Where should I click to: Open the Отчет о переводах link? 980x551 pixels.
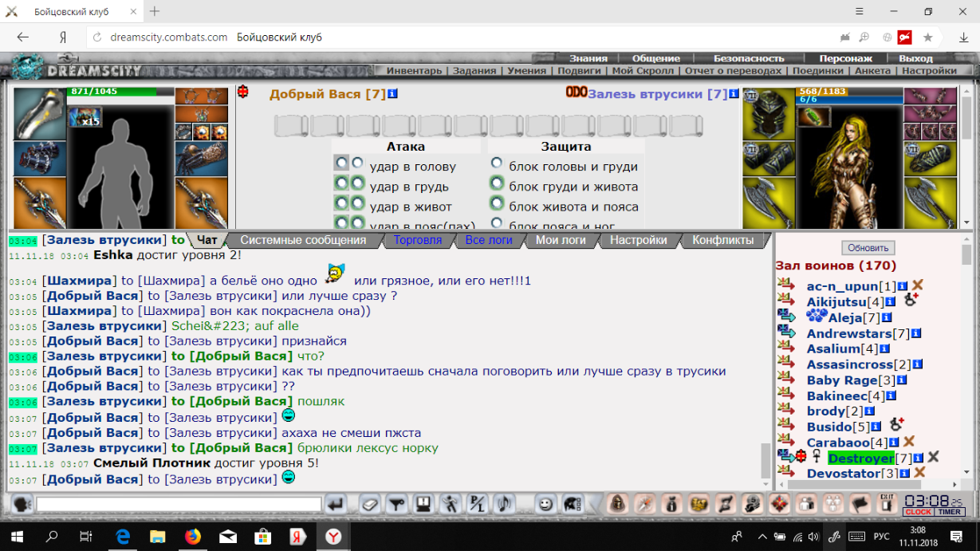[x=733, y=70]
